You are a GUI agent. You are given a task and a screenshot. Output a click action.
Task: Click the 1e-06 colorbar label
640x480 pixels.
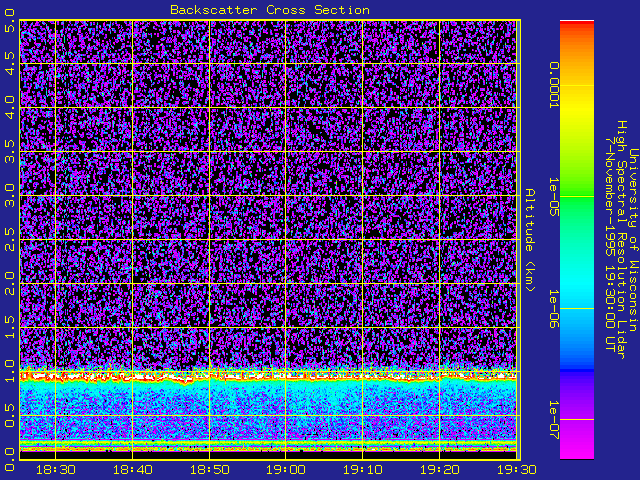tap(553, 309)
